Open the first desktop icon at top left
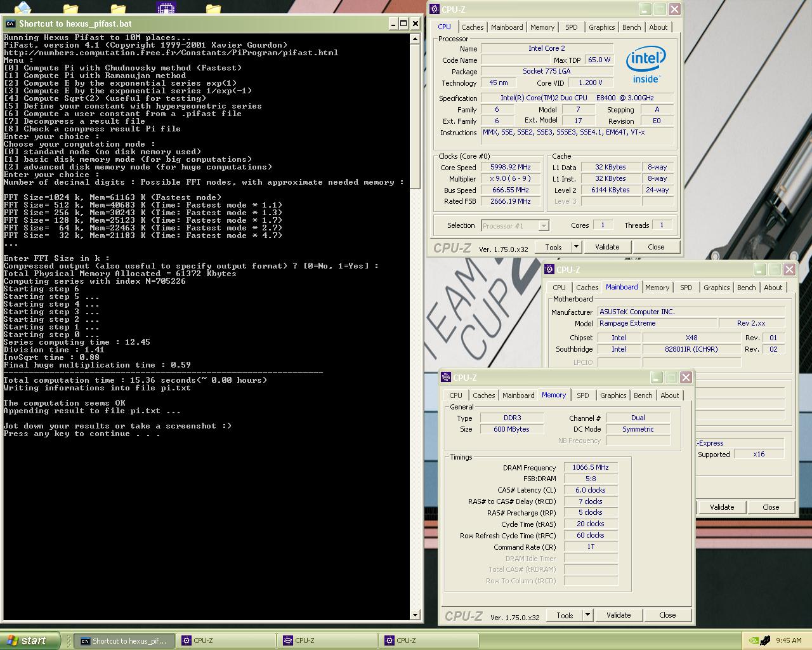Image resolution: width=812 pixels, height=650 pixels. point(22,8)
